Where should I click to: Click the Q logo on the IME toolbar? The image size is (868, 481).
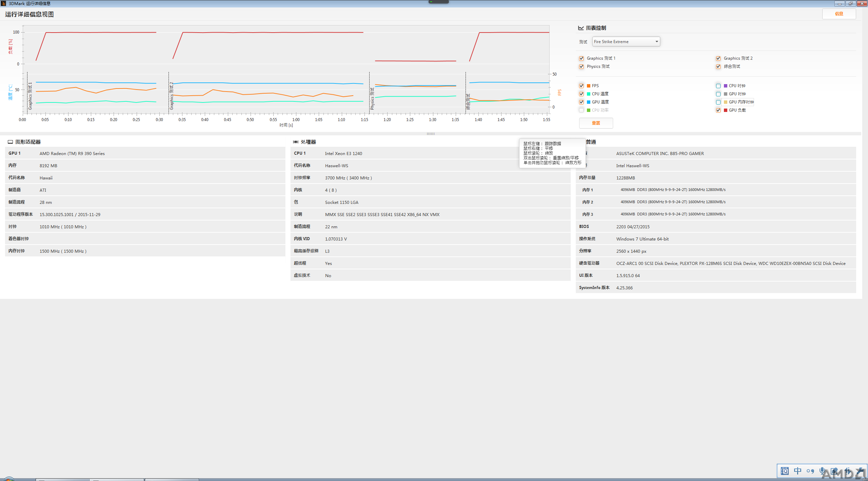tap(785, 471)
